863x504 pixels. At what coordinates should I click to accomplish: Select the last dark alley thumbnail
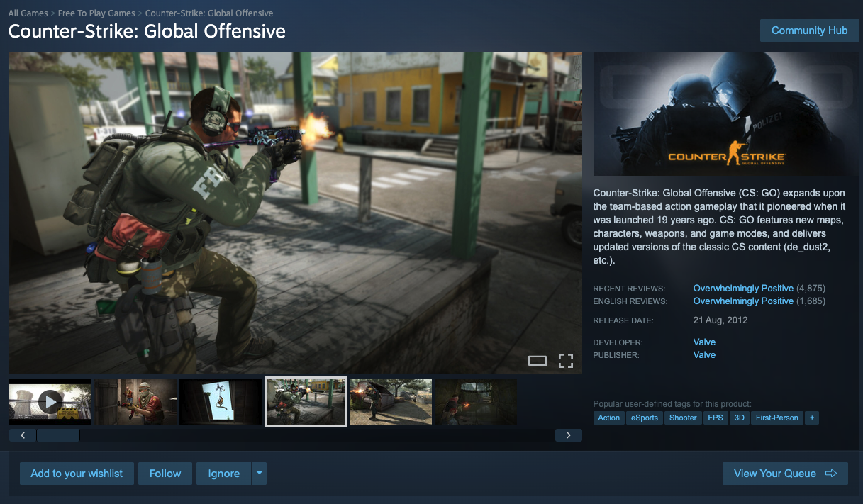pyautogui.click(x=476, y=401)
